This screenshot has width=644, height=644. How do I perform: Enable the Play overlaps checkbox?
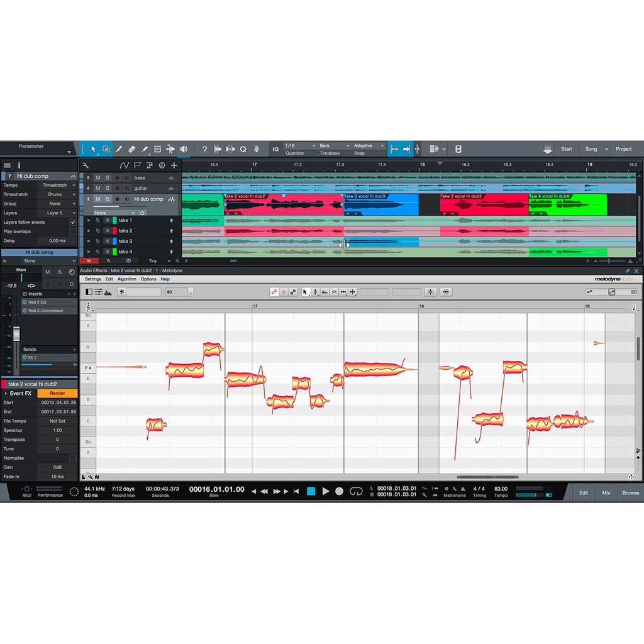pos(73,231)
